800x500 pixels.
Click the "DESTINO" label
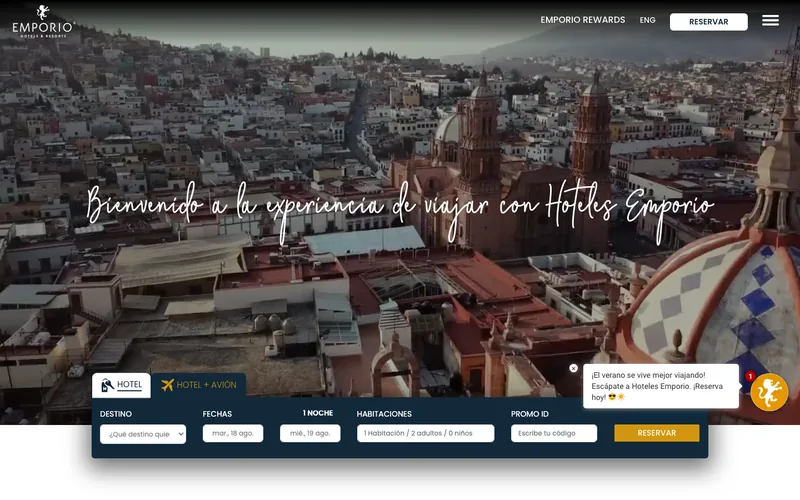116,414
